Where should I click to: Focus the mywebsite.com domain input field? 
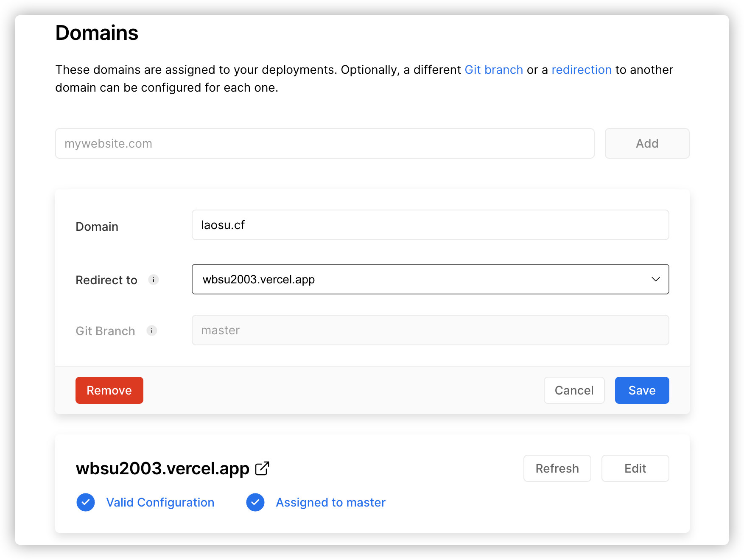pyautogui.click(x=325, y=143)
